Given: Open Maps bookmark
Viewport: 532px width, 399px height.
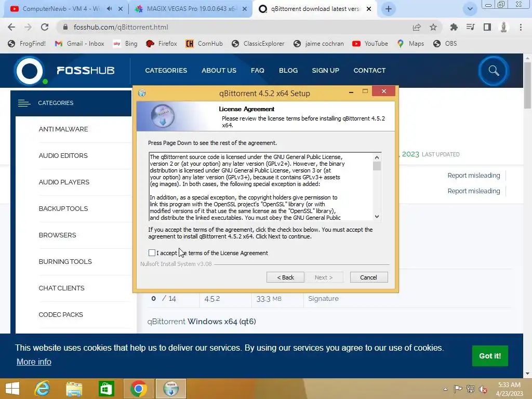Looking at the screenshot, I should (x=410, y=44).
